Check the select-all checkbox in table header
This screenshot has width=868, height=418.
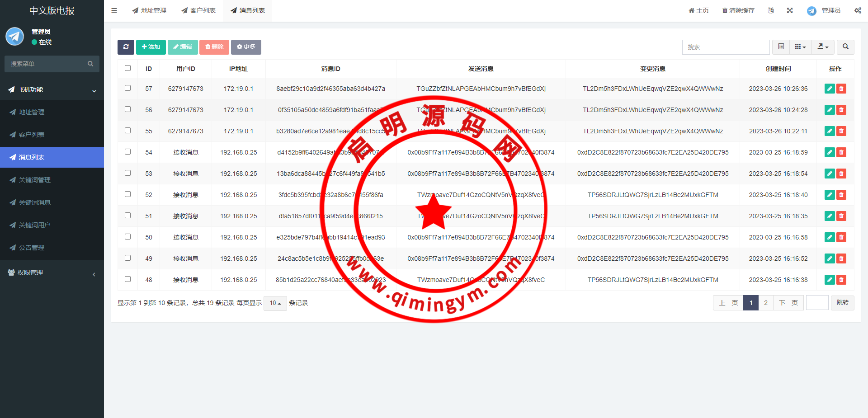pyautogui.click(x=127, y=68)
